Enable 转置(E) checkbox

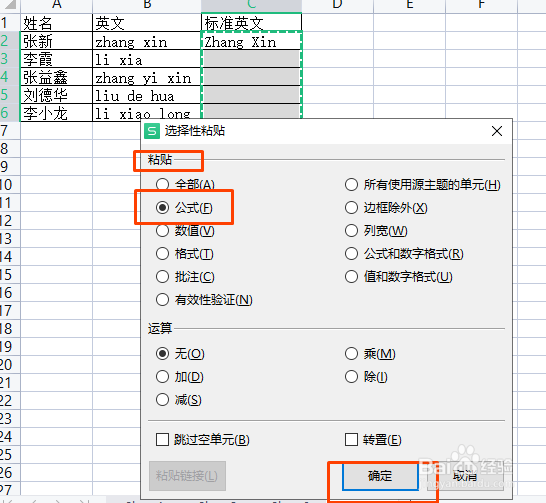(373, 439)
